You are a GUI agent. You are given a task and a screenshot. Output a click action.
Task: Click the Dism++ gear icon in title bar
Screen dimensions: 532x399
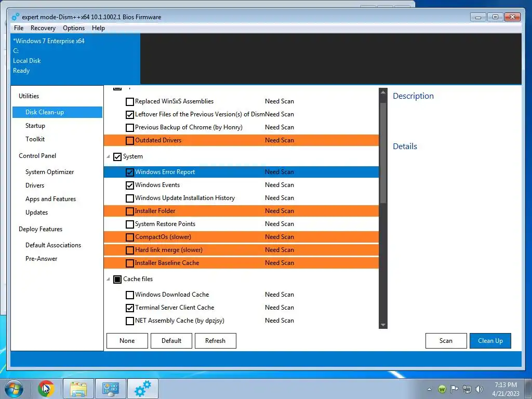15,17
